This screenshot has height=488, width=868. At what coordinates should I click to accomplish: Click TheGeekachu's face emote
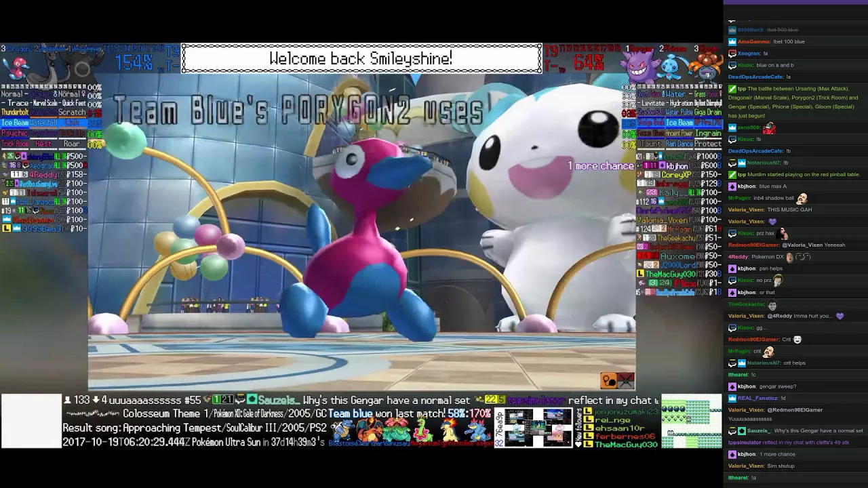pos(772,304)
